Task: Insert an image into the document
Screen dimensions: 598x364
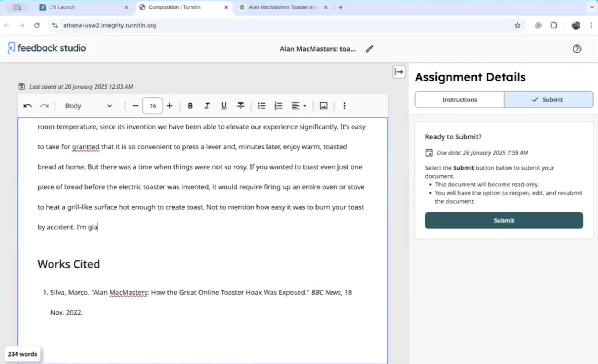Action: (323, 106)
